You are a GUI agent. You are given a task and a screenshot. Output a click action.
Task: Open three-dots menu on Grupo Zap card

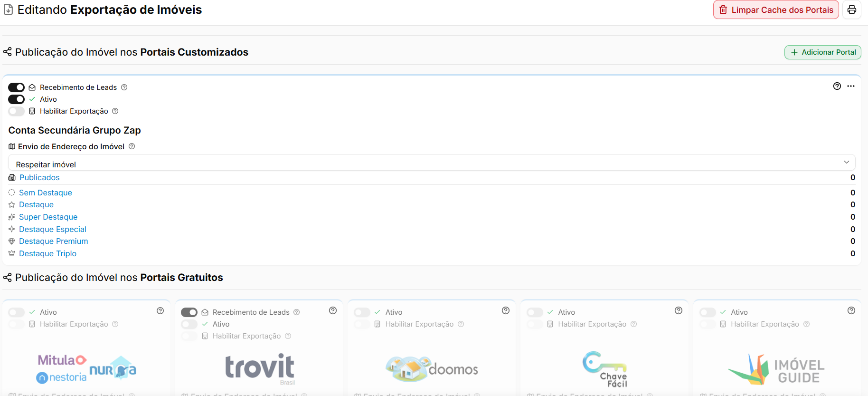coord(851,86)
